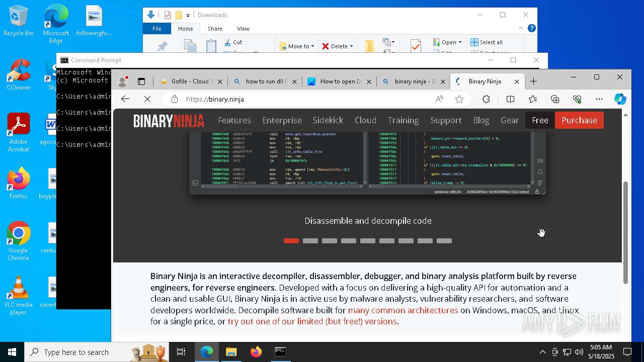Screen dimensions: 644x362
Task: Open Edge tab actions menu icon
Action: click(141, 81)
